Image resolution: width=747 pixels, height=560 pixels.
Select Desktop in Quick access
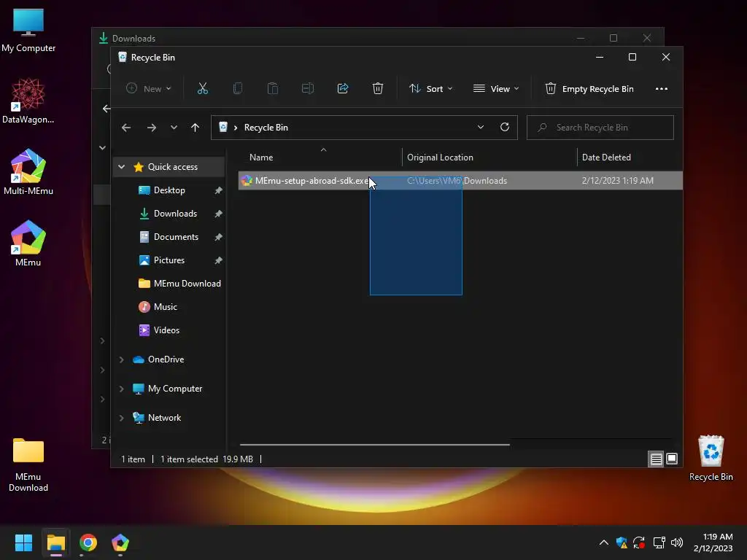(x=169, y=190)
